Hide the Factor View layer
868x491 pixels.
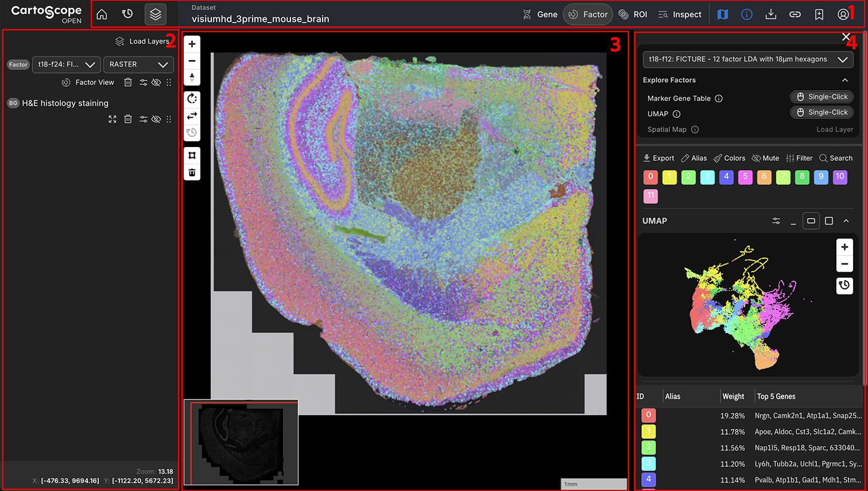(x=156, y=82)
